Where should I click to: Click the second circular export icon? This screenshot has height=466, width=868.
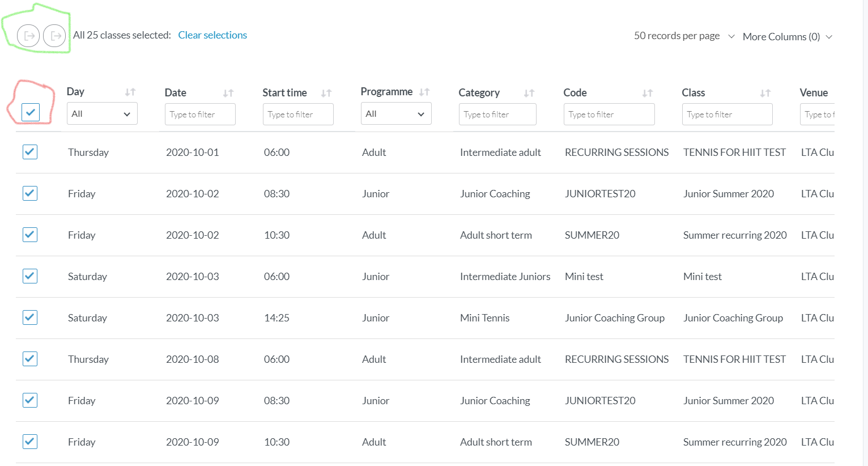coord(54,36)
